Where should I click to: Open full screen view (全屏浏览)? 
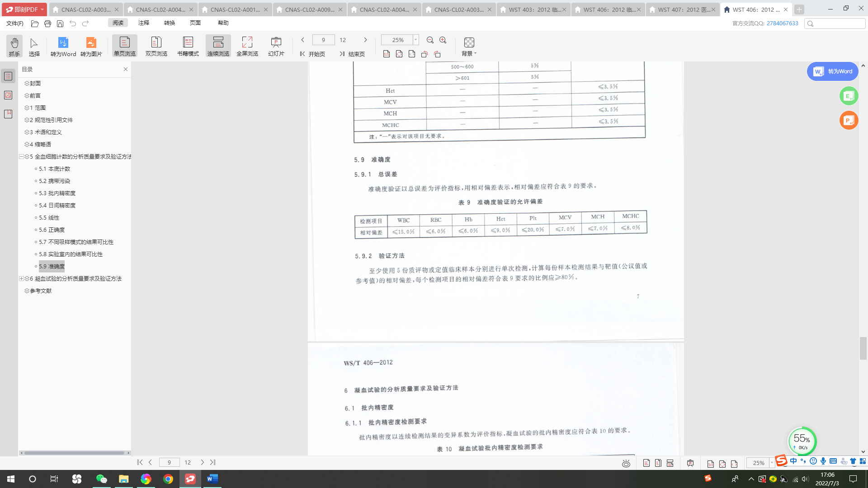pyautogui.click(x=247, y=46)
